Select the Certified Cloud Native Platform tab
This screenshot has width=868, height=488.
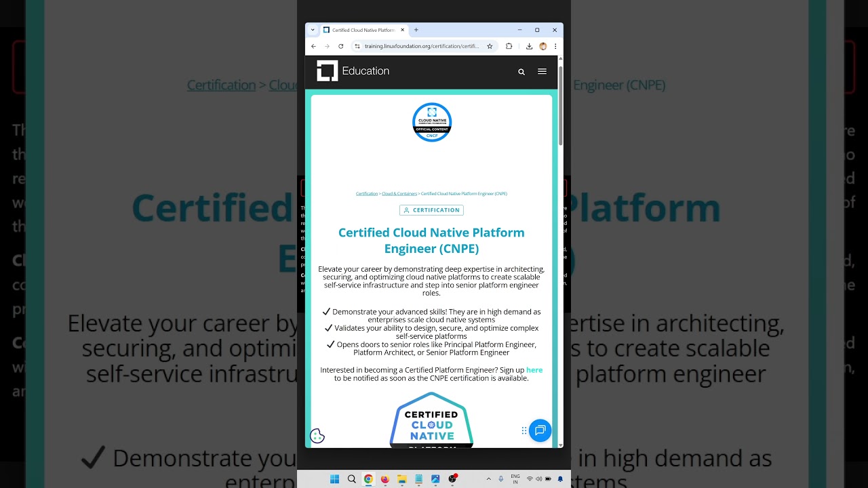coord(364,30)
